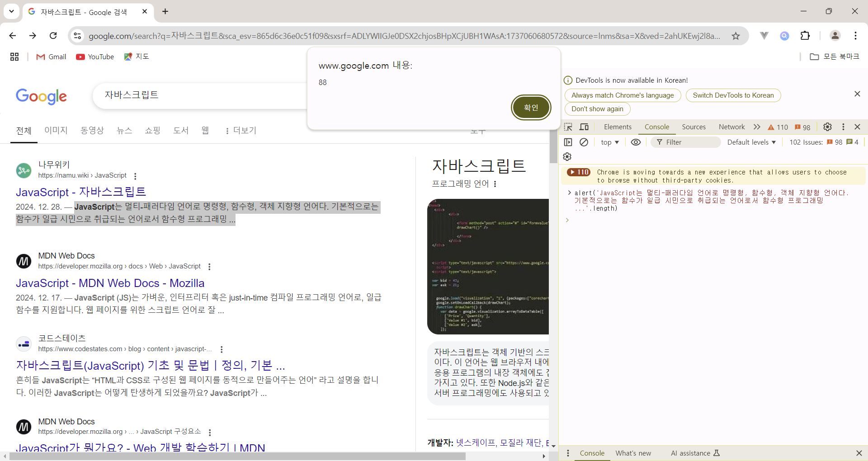
Task: Clear the console
Action: pos(584,142)
